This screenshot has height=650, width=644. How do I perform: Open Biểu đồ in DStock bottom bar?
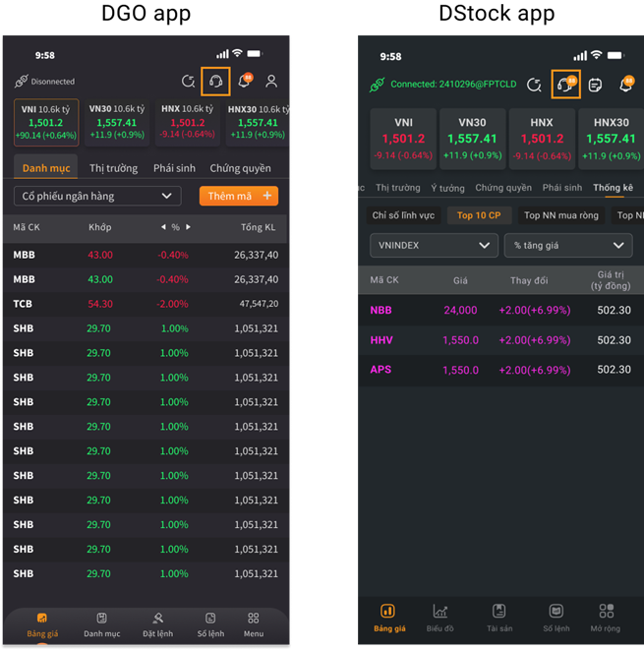click(440, 619)
